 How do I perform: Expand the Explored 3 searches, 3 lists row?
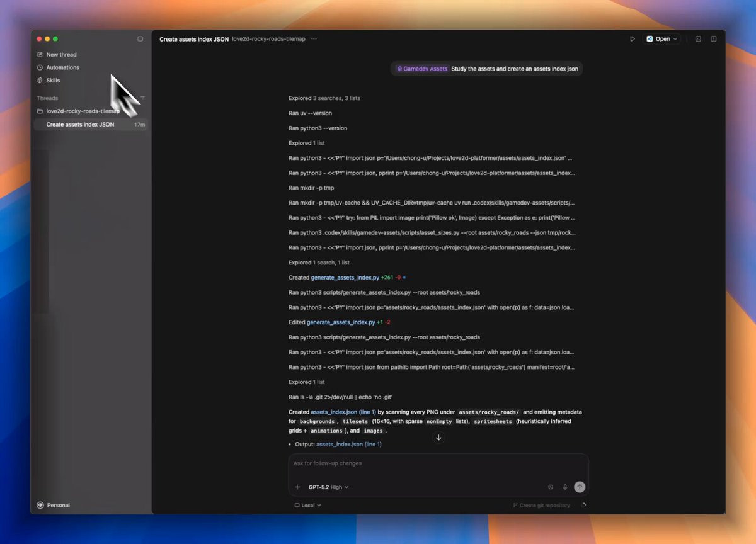pos(324,98)
